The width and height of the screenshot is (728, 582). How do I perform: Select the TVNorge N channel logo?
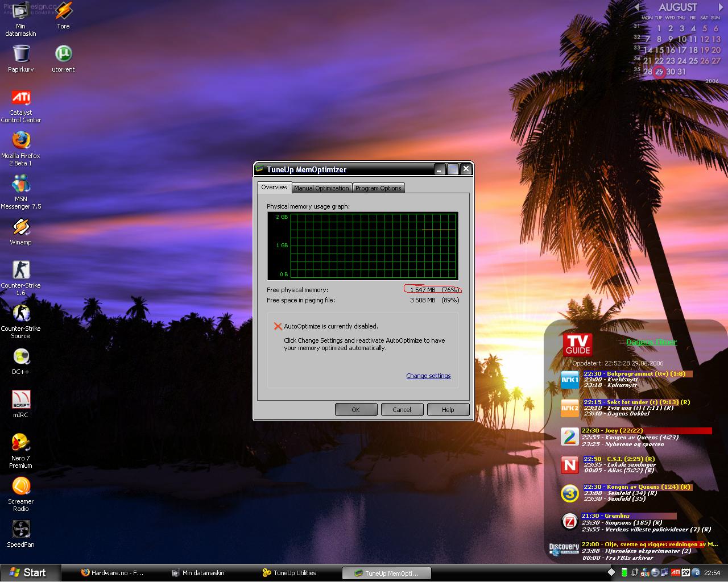coord(569,465)
